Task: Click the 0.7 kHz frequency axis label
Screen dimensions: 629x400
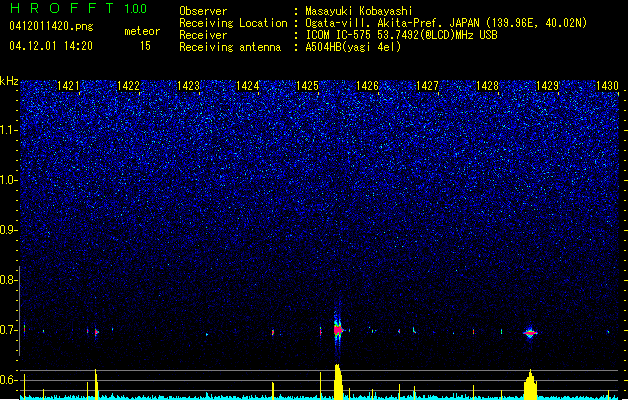Action: click(9, 330)
